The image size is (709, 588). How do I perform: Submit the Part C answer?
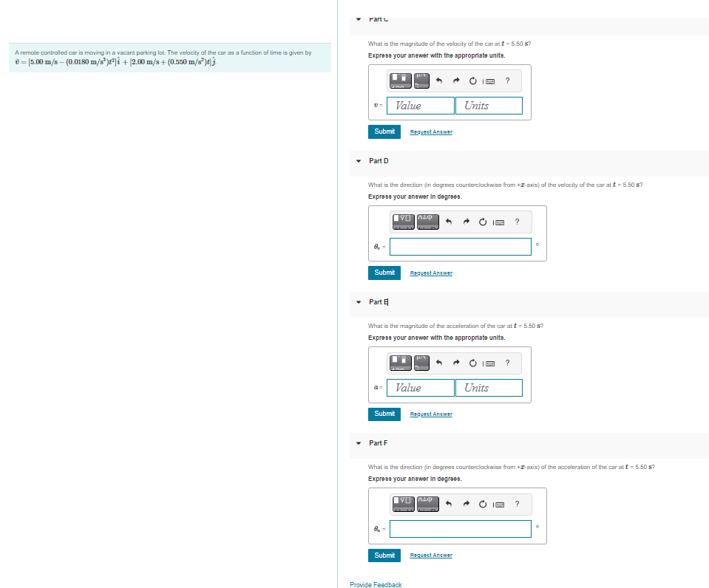[384, 131]
